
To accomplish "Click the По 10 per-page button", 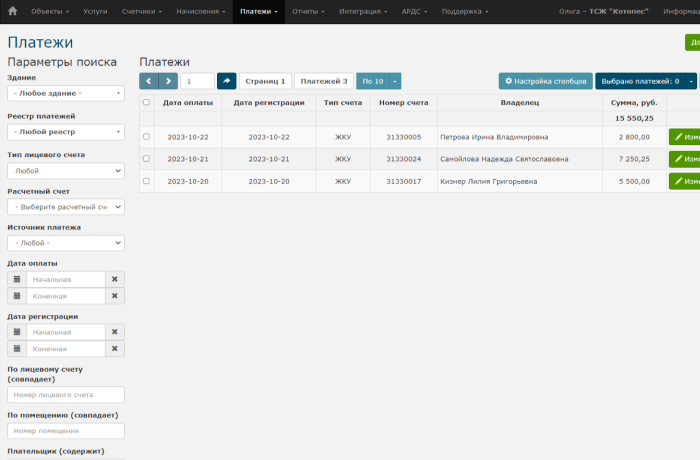I will click(x=373, y=81).
